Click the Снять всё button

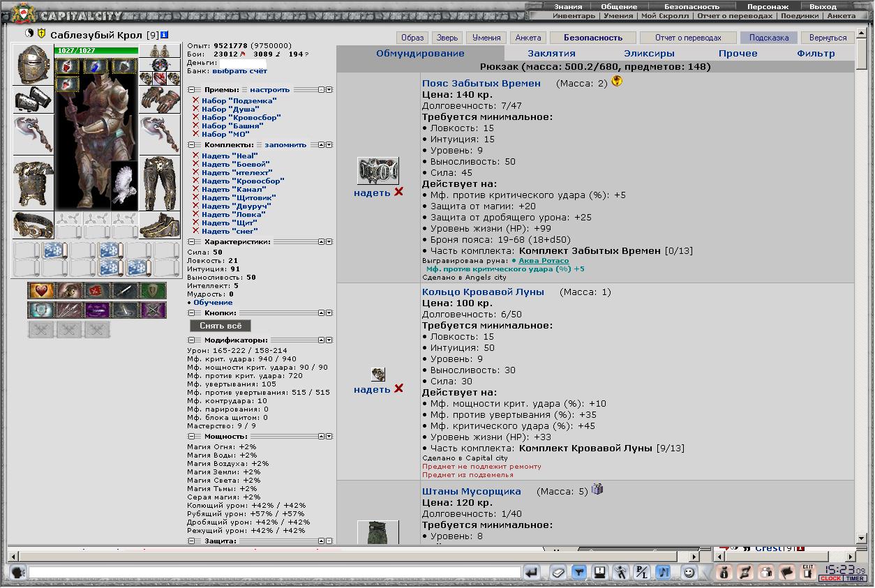[220, 326]
